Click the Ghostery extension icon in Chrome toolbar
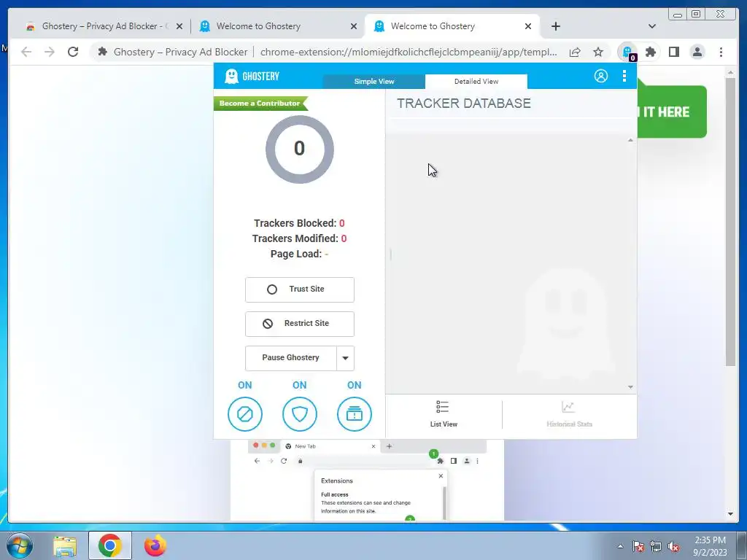Screen dimensions: 747x560 pyautogui.click(x=628, y=52)
